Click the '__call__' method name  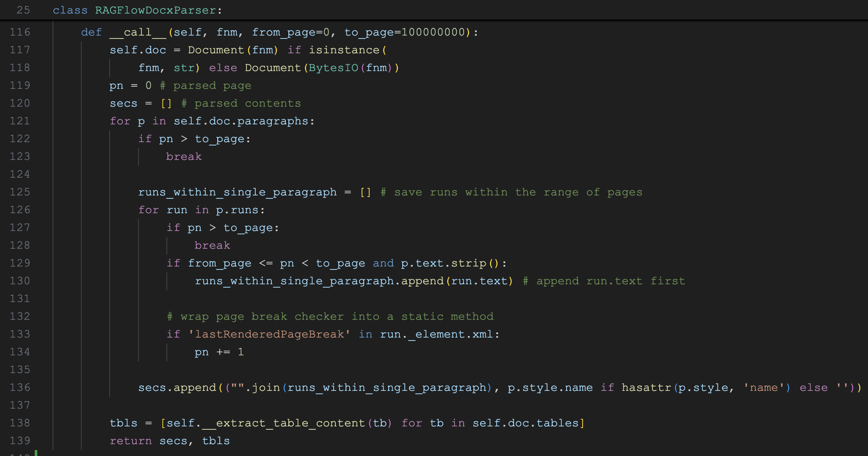click(x=138, y=32)
